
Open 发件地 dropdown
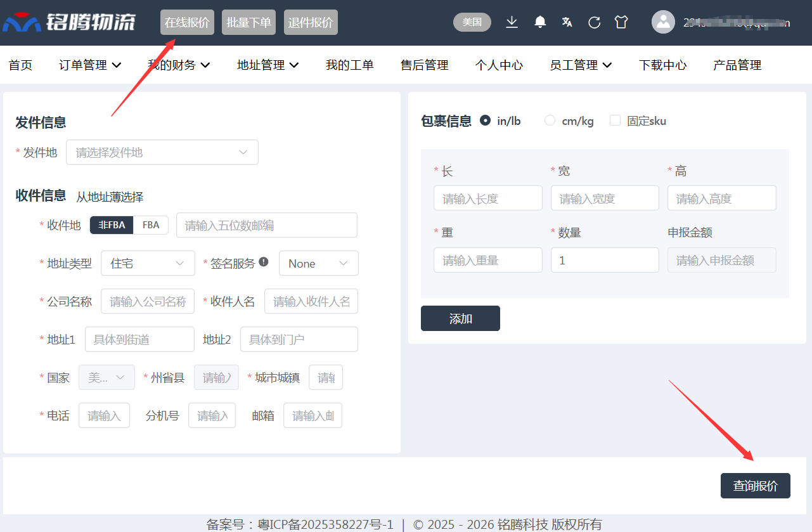162,152
